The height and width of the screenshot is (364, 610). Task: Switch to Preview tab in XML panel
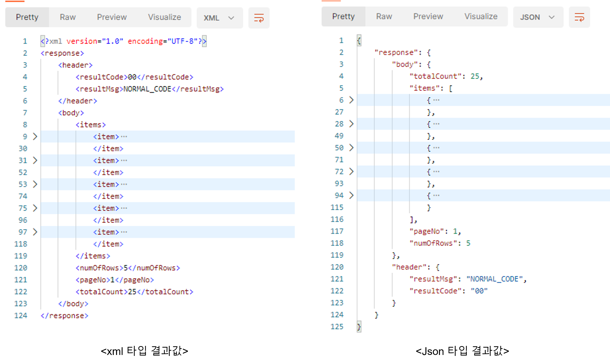pyautogui.click(x=112, y=17)
